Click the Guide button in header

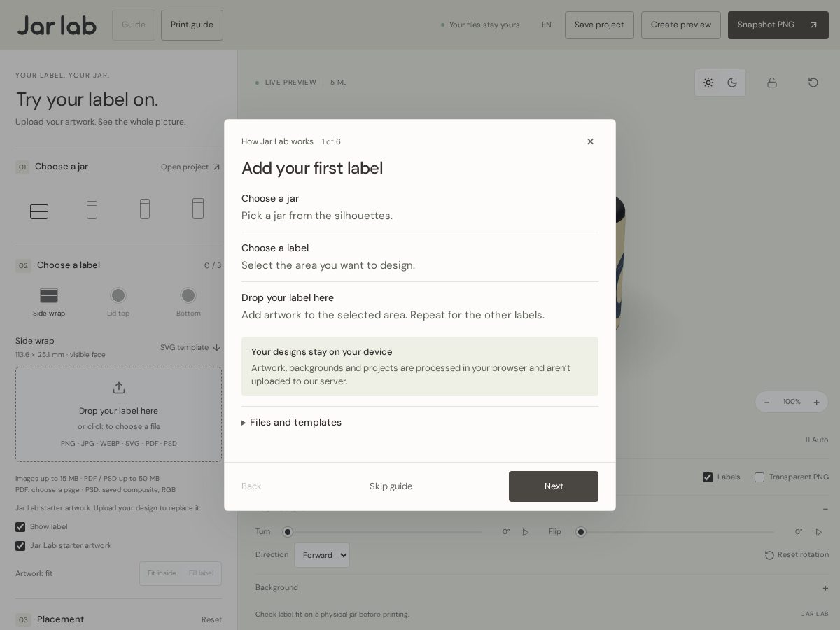(134, 24)
